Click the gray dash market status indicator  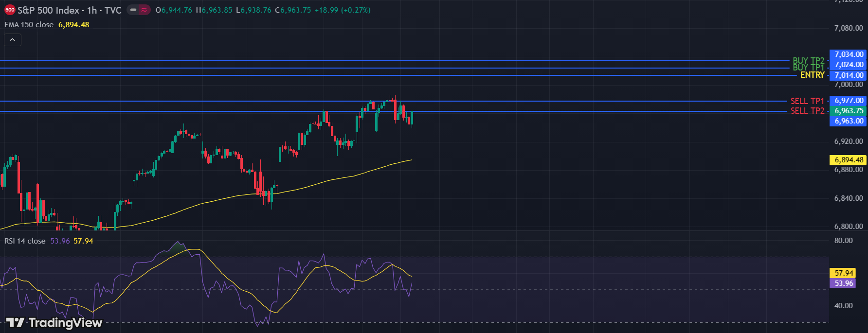[133, 10]
